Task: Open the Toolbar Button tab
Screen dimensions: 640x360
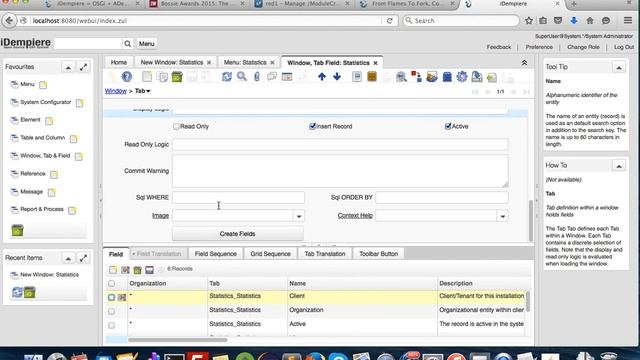Action: tap(378, 254)
